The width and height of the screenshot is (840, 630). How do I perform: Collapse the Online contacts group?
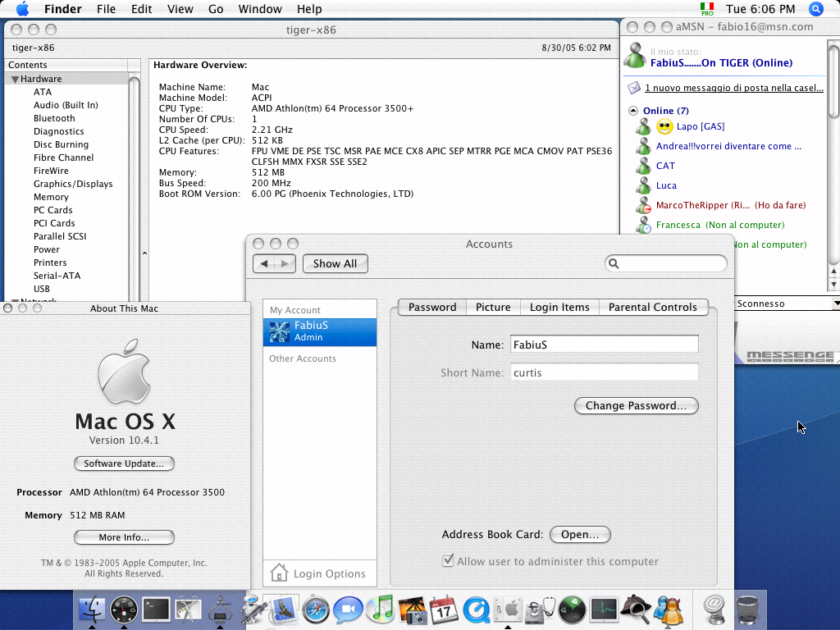click(633, 111)
